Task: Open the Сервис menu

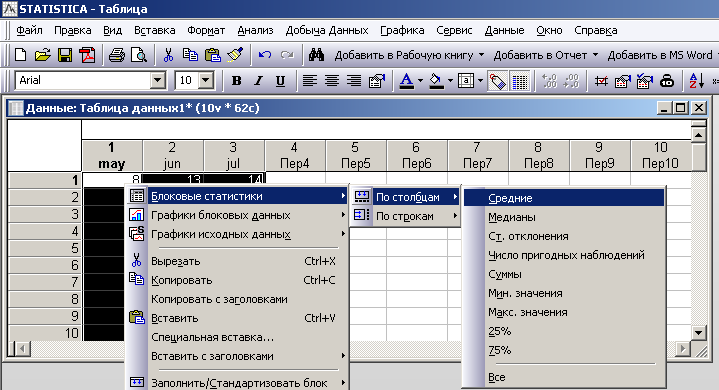Action: point(454,30)
